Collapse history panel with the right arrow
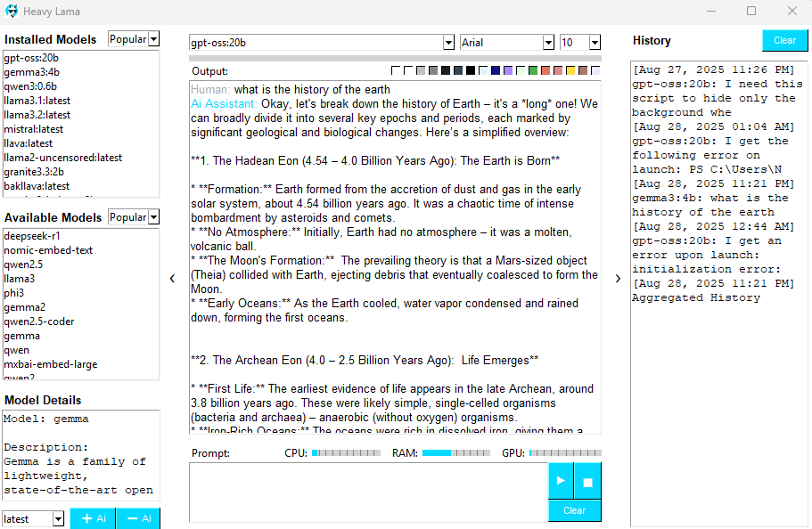The width and height of the screenshot is (812, 529). [x=618, y=279]
